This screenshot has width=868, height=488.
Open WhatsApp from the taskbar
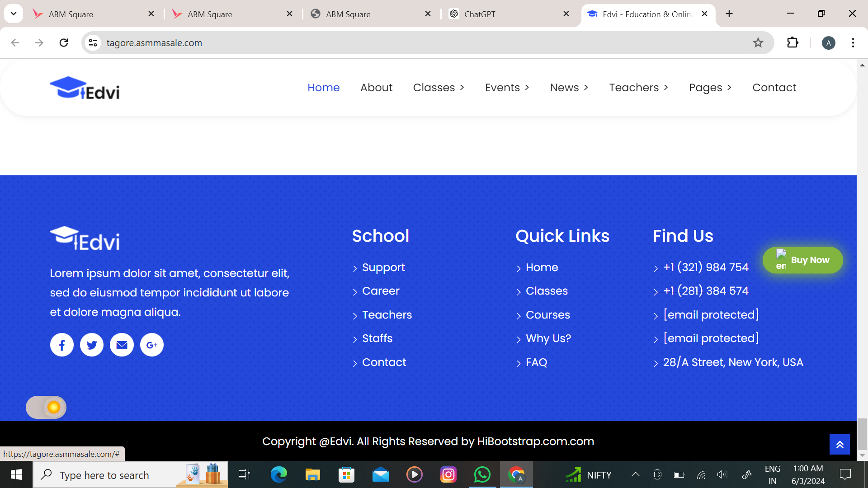pos(482,475)
